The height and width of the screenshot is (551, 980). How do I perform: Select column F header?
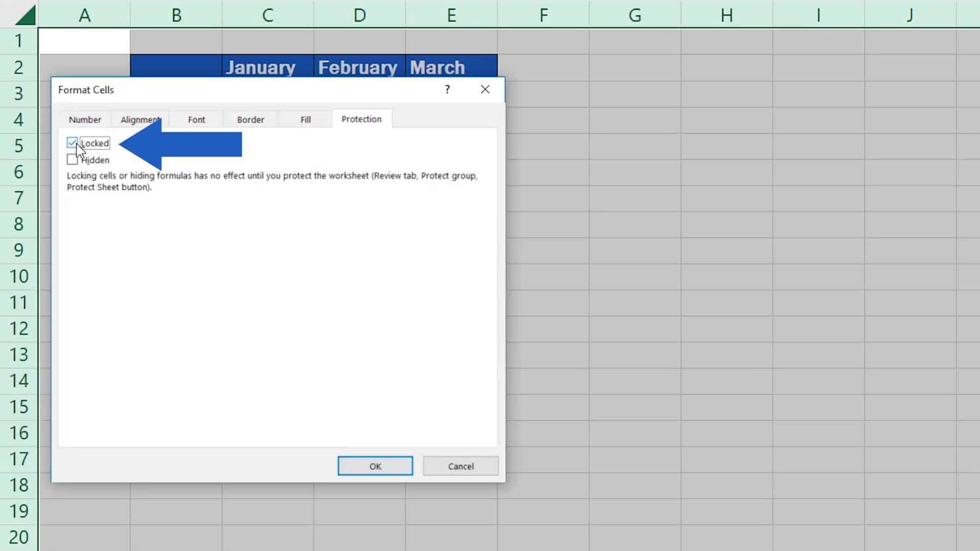543,14
